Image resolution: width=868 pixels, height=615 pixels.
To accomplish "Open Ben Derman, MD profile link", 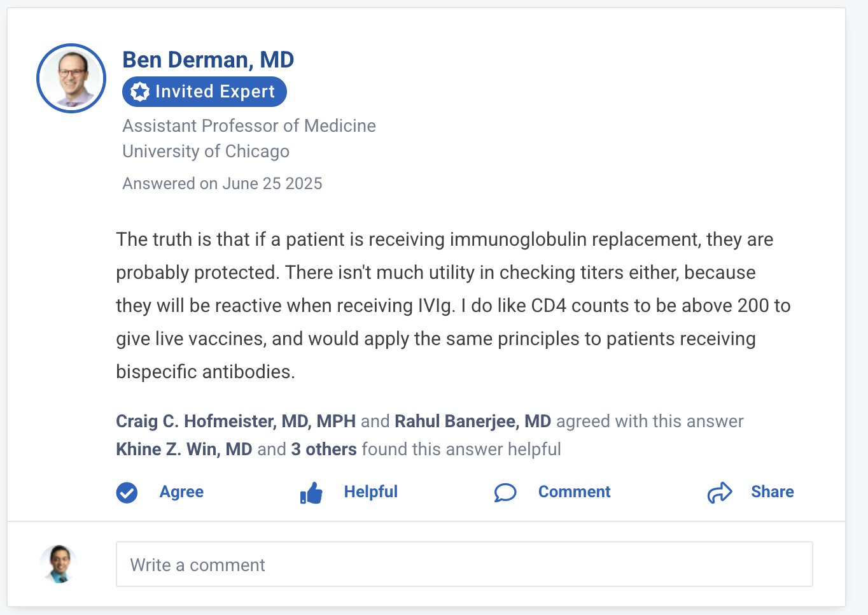I will tap(208, 60).
